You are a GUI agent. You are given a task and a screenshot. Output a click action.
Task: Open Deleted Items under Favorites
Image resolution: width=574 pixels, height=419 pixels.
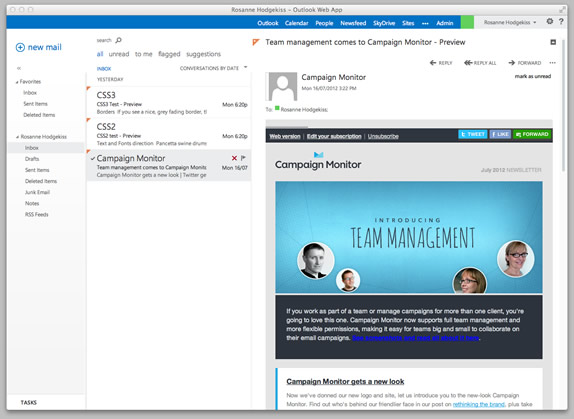click(x=39, y=115)
